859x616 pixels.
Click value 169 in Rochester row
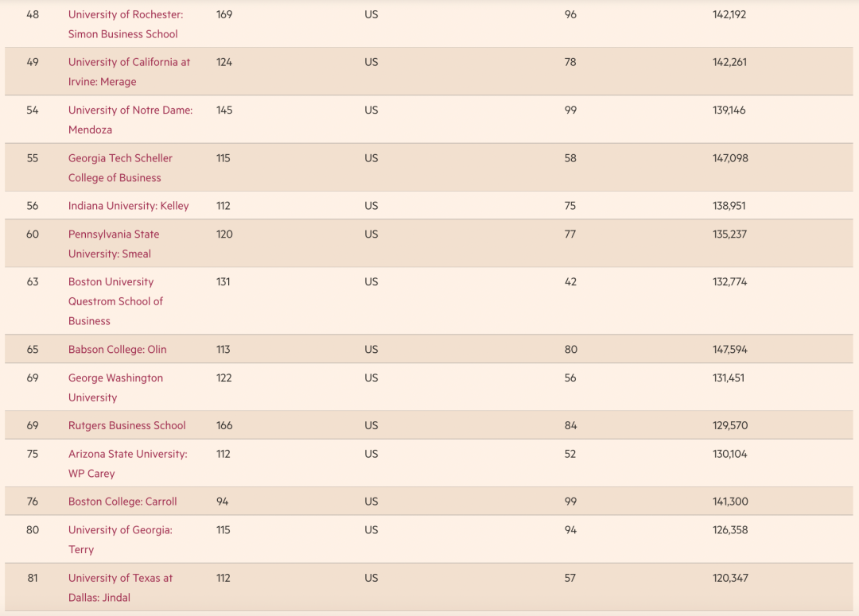tap(224, 14)
